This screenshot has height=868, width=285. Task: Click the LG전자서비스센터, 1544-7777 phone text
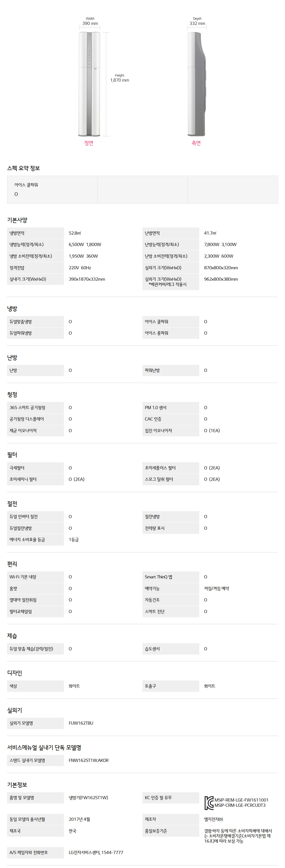coord(96,852)
